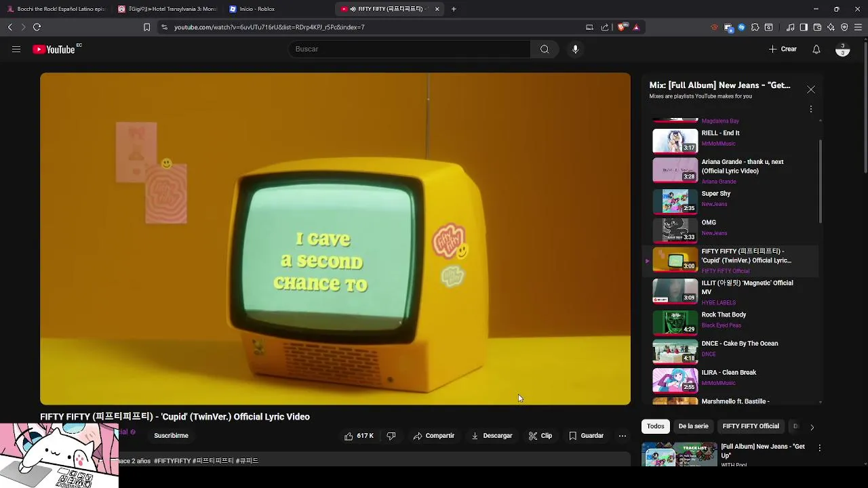Switch to Bocchi the Rock! tab

[x=56, y=9]
